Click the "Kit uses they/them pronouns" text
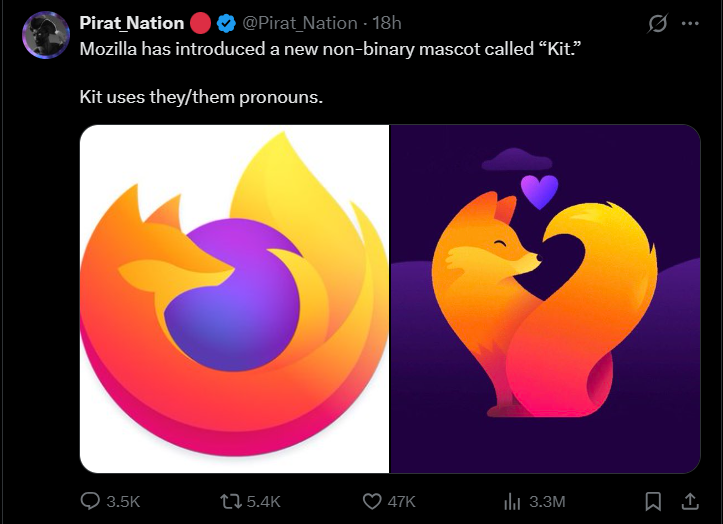This screenshot has width=723, height=524. pyautogui.click(x=200, y=98)
